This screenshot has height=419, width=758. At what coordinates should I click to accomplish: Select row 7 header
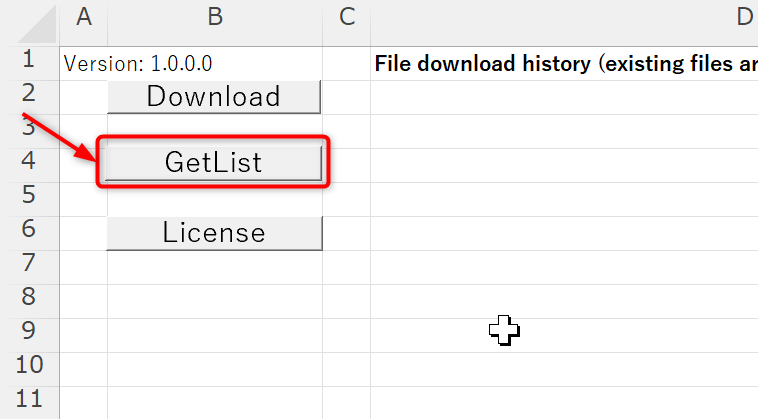pyautogui.click(x=28, y=263)
